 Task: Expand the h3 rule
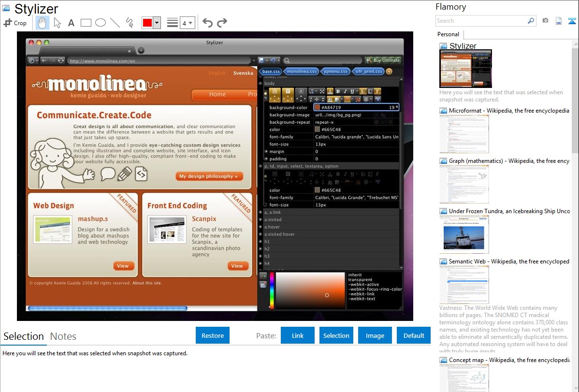(x=261, y=256)
